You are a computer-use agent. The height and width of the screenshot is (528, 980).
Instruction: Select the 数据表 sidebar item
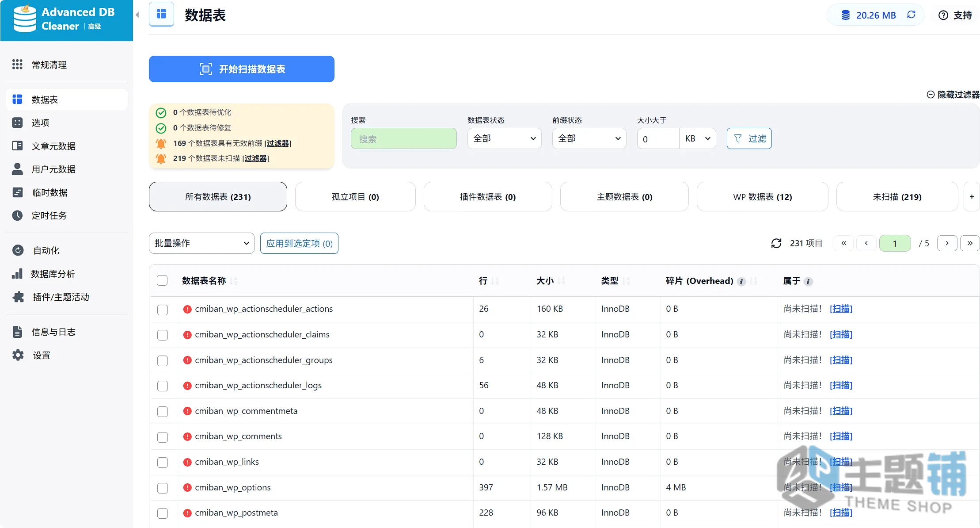67,99
